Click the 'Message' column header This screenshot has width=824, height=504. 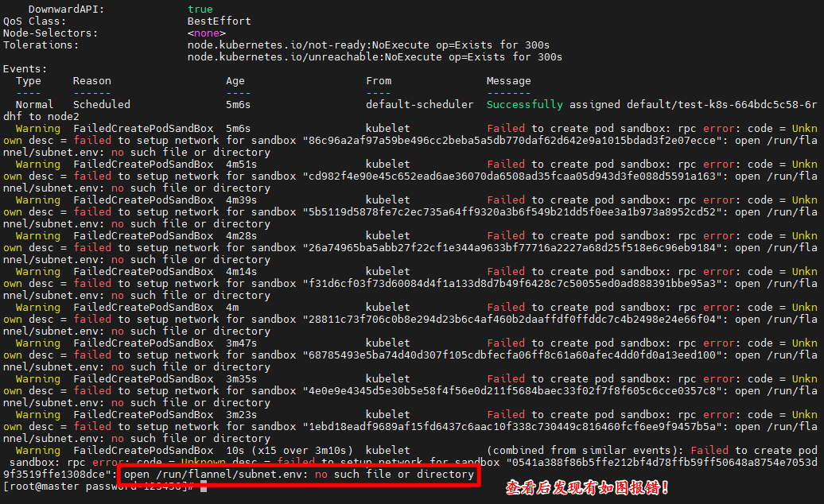pyautogui.click(x=508, y=81)
